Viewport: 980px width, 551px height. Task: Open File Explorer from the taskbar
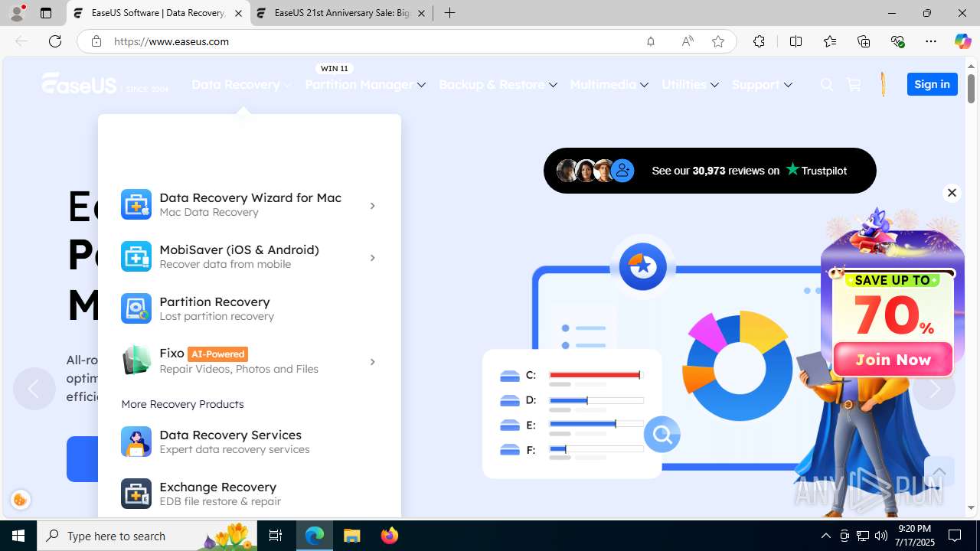(352, 536)
